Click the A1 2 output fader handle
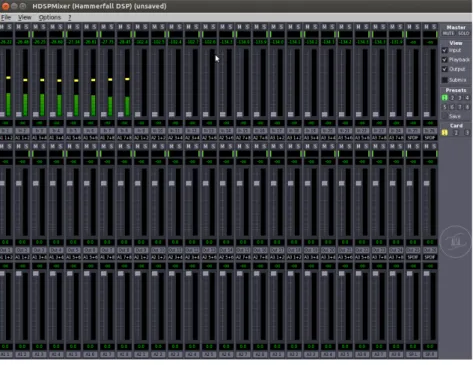Viewport: 473px width, 365px height. [x=18, y=273]
